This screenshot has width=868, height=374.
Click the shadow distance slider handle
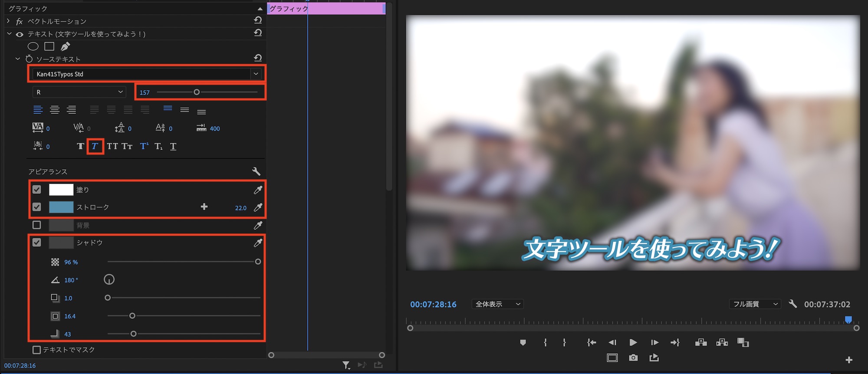(108, 298)
